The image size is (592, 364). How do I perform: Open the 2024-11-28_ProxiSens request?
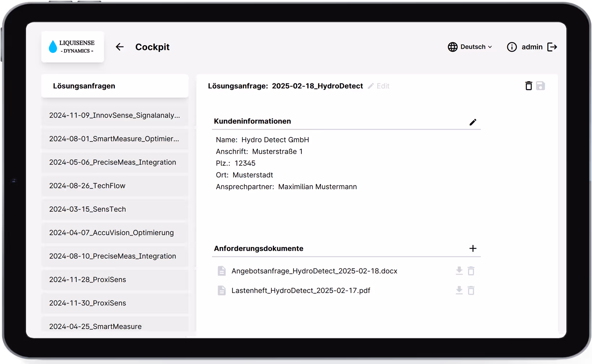pyautogui.click(x=87, y=280)
